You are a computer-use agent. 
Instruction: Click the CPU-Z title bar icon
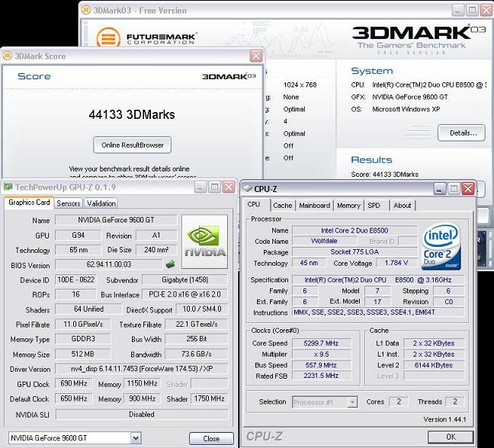pyautogui.click(x=247, y=189)
